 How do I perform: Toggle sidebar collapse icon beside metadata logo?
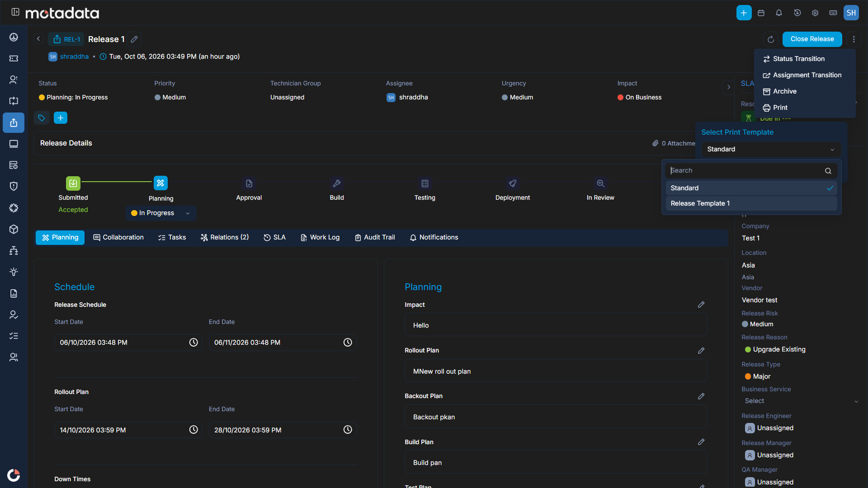pyautogui.click(x=15, y=12)
